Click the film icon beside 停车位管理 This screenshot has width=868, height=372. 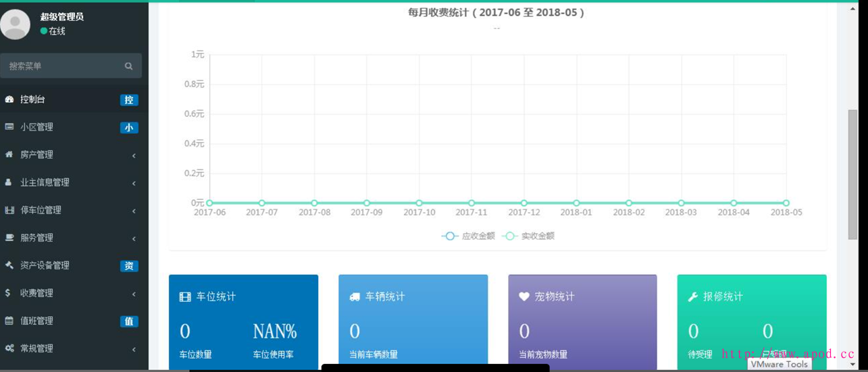(9, 210)
